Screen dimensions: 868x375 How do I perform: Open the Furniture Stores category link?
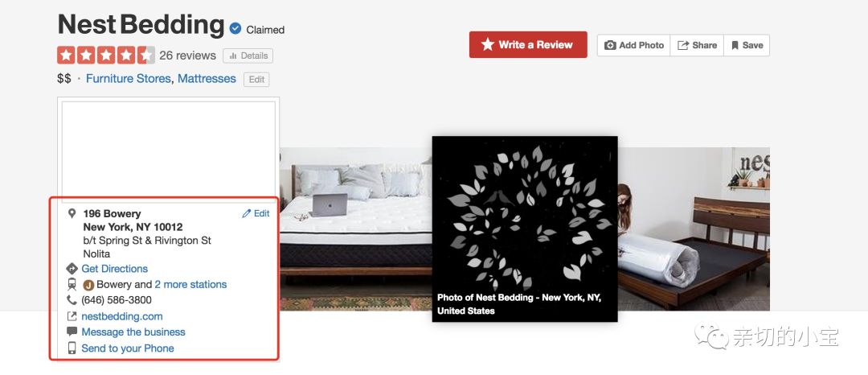point(128,79)
